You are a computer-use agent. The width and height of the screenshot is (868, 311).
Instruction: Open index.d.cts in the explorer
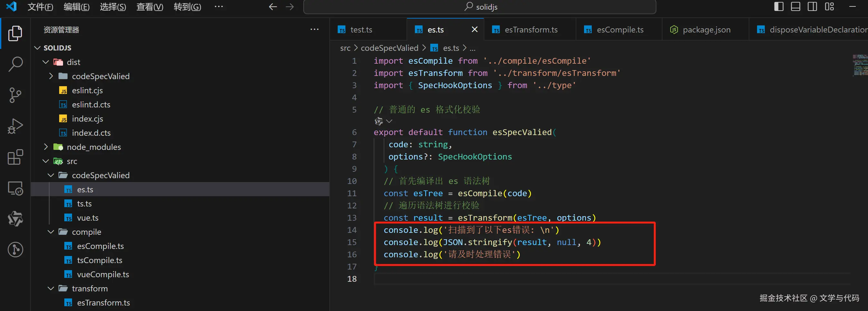[x=91, y=133]
